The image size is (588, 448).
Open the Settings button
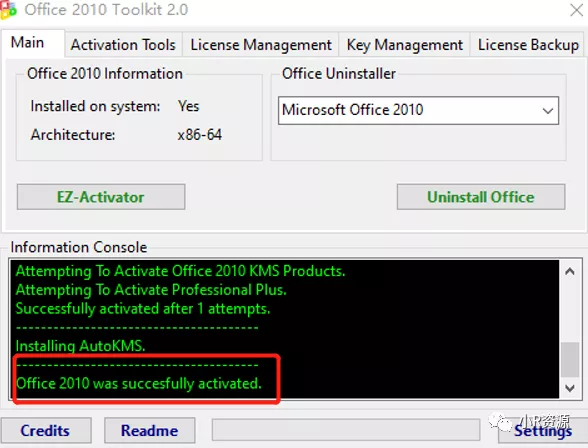tap(543, 430)
